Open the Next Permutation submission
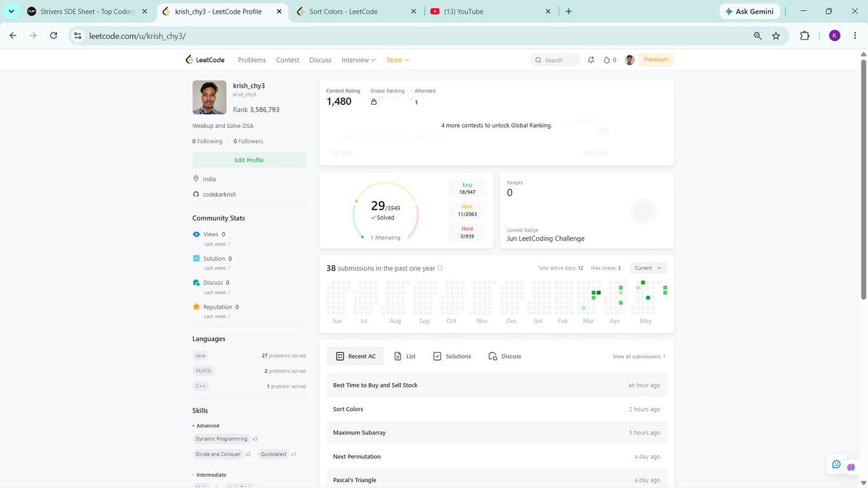 [x=496, y=456]
